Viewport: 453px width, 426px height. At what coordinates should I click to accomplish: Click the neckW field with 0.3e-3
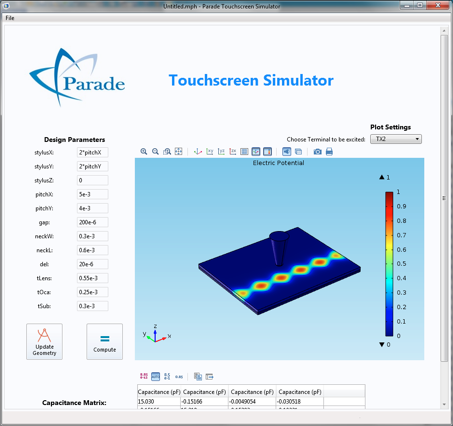(x=93, y=236)
